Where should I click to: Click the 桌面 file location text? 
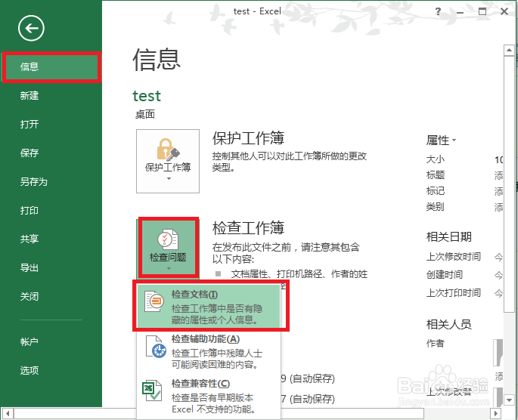145,115
